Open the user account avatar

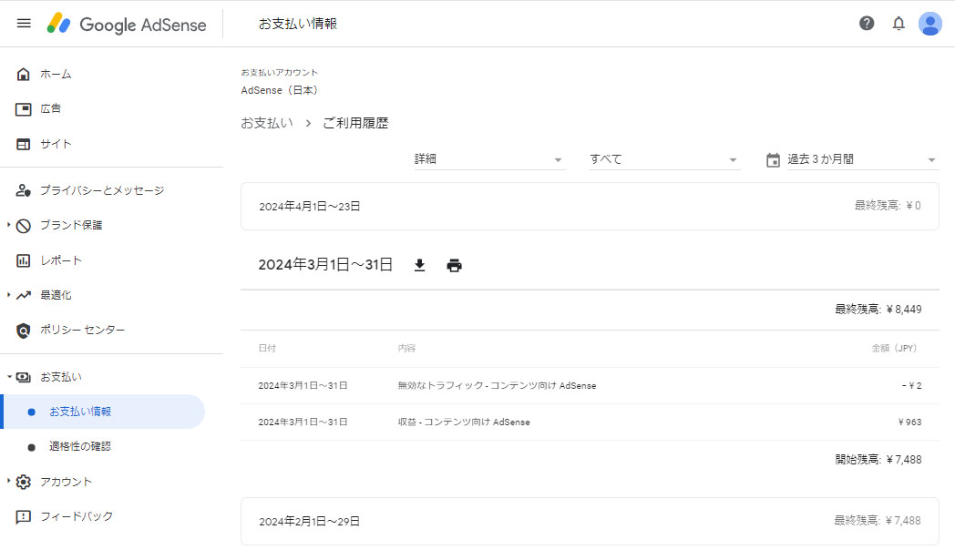click(x=929, y=24)
